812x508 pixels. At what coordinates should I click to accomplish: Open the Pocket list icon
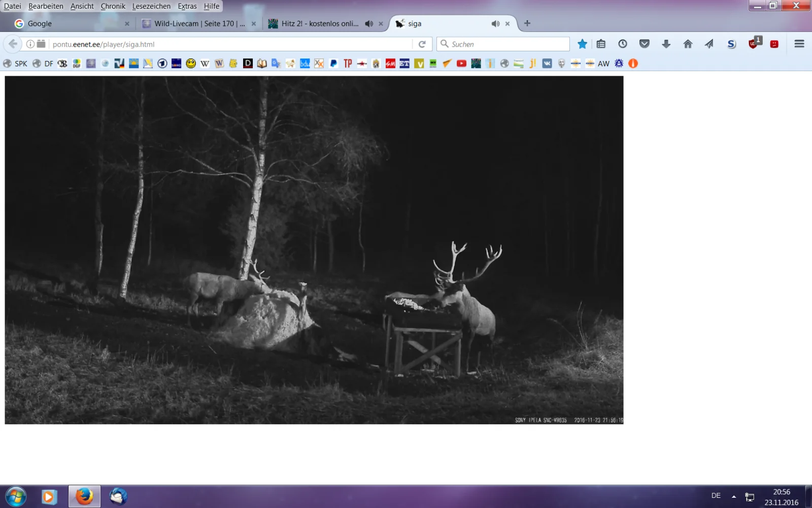point(645,44)
